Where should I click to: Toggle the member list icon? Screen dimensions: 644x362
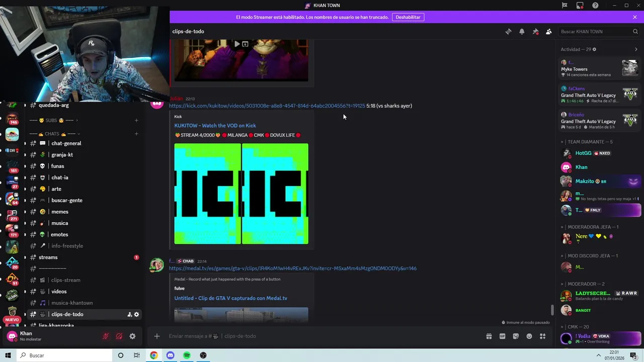(549, 31)
